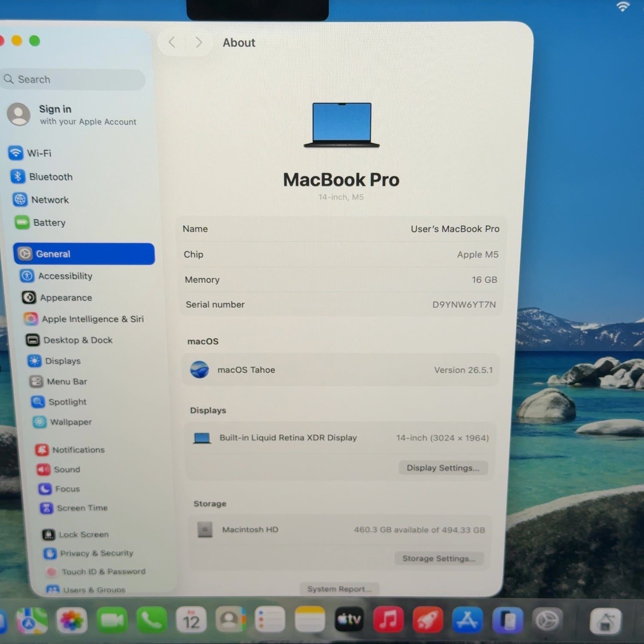Image resolution: width=644 pixels, height=644 pixels.
Task: Open Wi-Fi settings in sidebar
Action: coord(30,153)
